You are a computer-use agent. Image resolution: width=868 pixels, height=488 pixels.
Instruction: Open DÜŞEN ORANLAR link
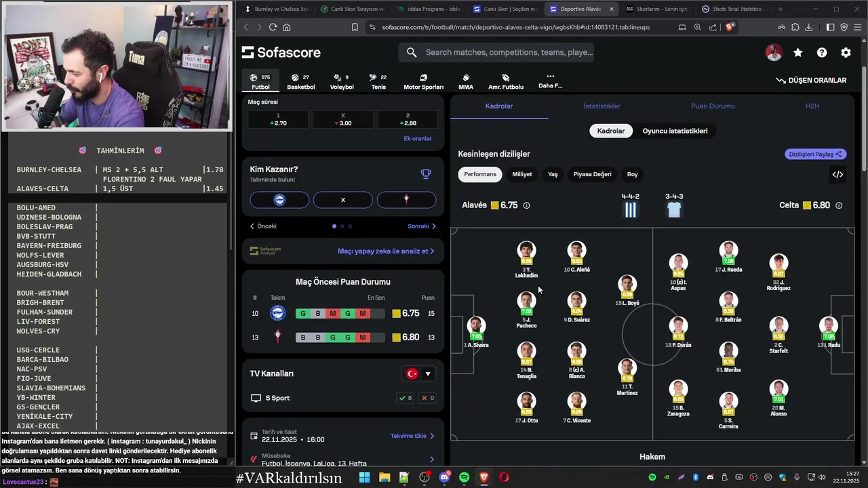811,80
